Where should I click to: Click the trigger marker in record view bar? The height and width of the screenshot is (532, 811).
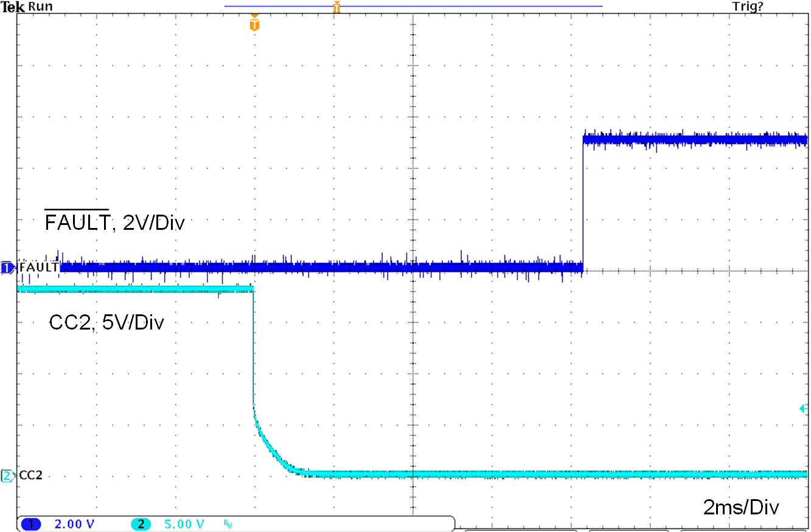click(x=336, y=7)
